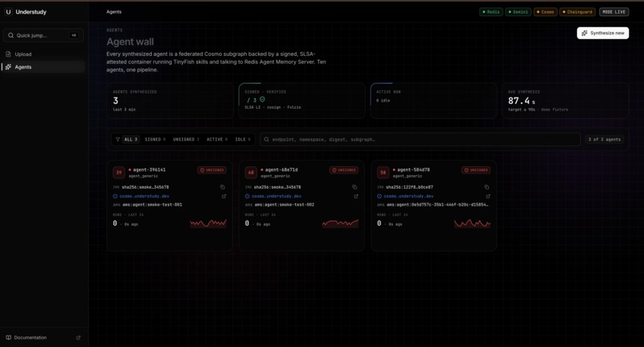Click the Agents breadcrumb in top bar

tap(113, 12)
